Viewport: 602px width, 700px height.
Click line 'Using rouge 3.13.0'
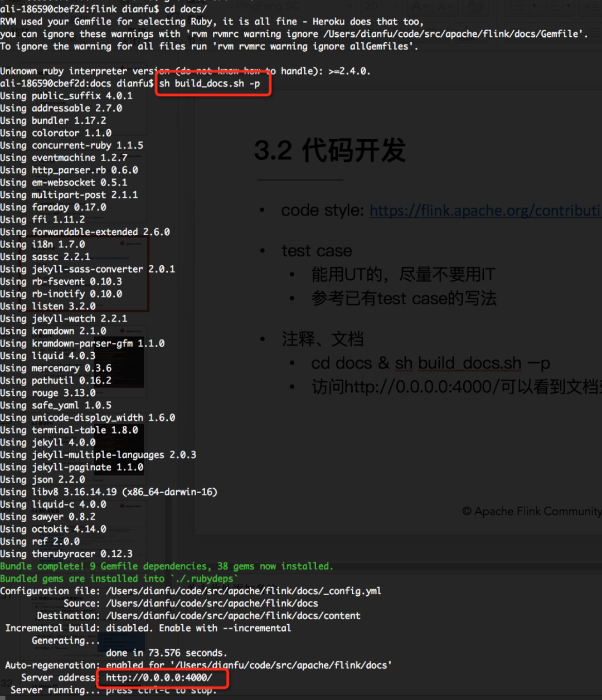[x=48, y=392]
